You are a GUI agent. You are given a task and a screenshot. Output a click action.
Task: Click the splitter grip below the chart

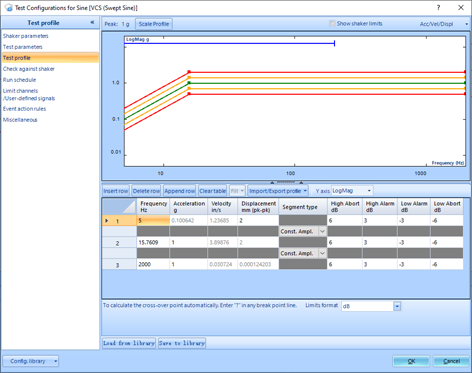pyautogui.click(x=286, y=182)
